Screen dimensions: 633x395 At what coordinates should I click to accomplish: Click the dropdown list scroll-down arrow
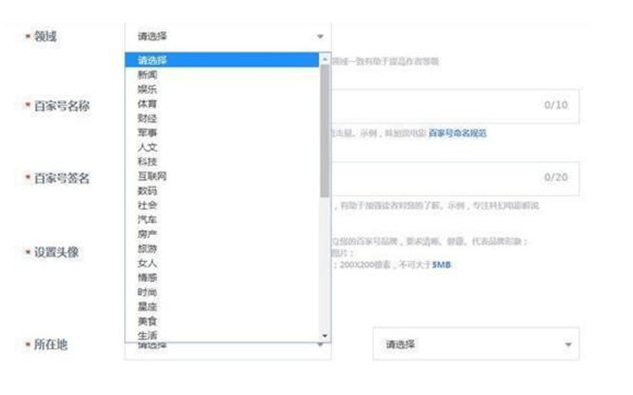point(325,336)
